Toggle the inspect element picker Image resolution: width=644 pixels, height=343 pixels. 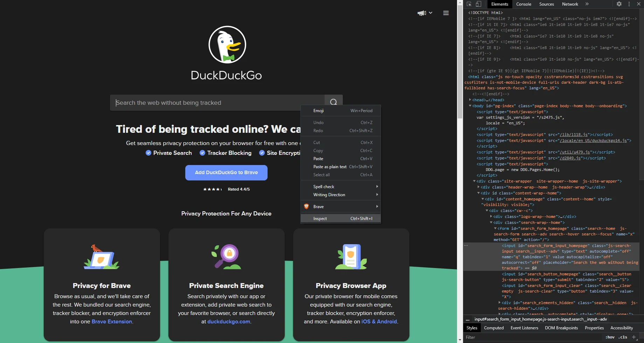pos(469,4)
